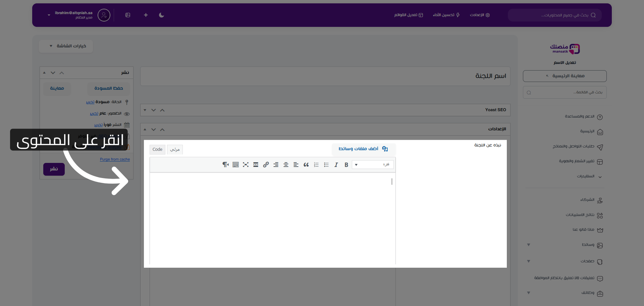Apply italic formatting in the editor

point(336,165)
